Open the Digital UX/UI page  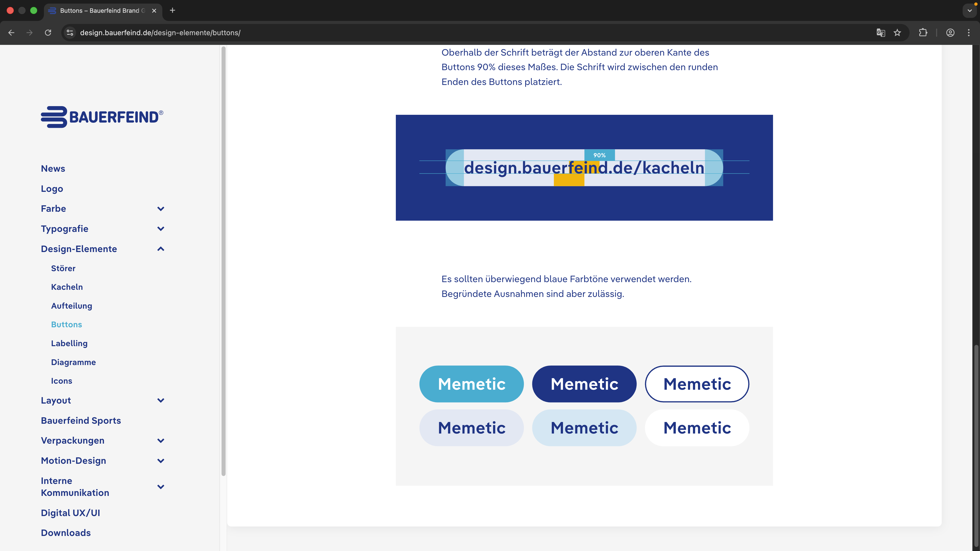tap(70, 513)
